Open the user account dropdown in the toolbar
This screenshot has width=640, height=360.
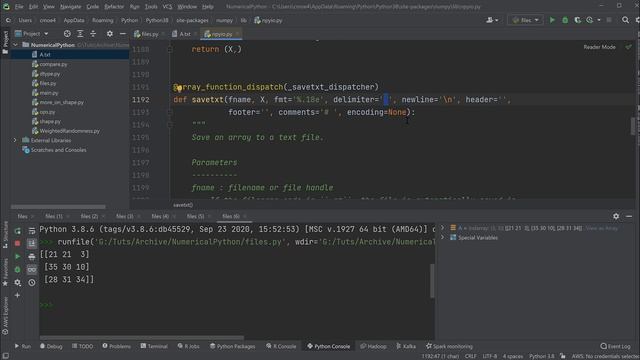pos(492,20)
